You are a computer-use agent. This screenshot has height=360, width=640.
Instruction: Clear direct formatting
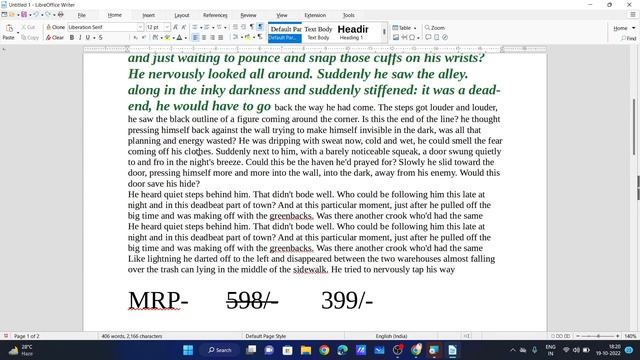tap(55, 38)
